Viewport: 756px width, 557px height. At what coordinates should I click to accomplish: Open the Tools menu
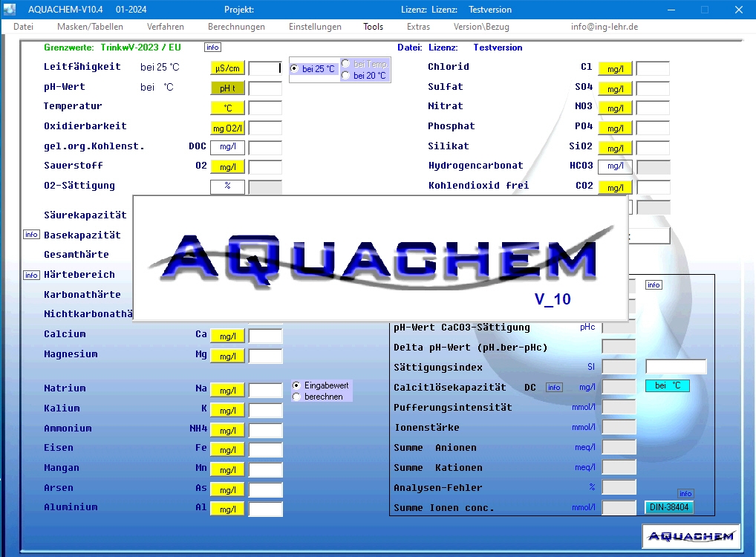coord(374,27)
